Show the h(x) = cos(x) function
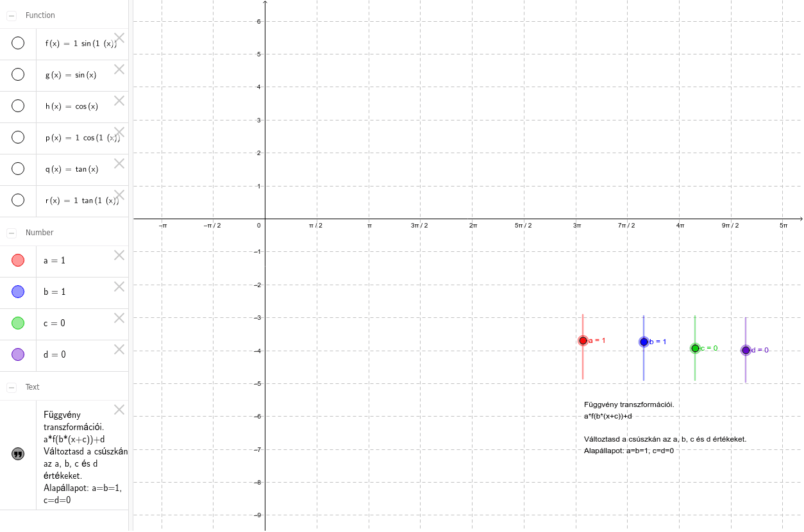The width and height of the screenshot is (804, 532). [x=18, y=106]
